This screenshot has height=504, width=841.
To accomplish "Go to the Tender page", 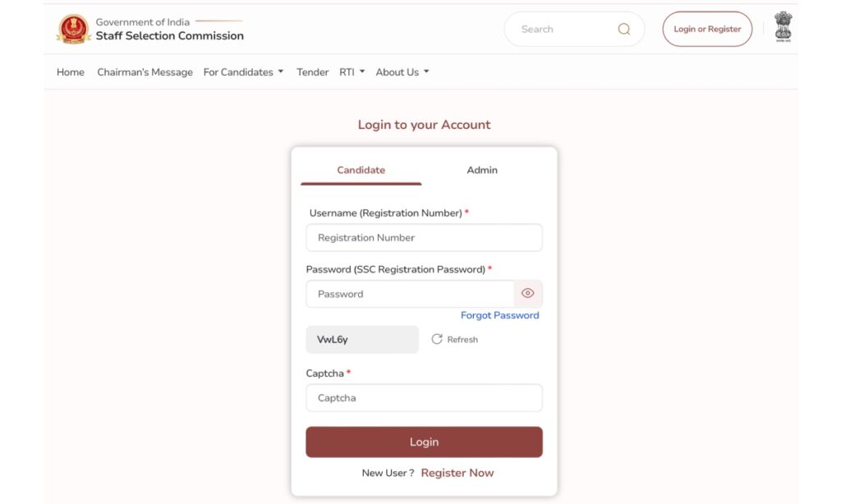I will 312,72.
